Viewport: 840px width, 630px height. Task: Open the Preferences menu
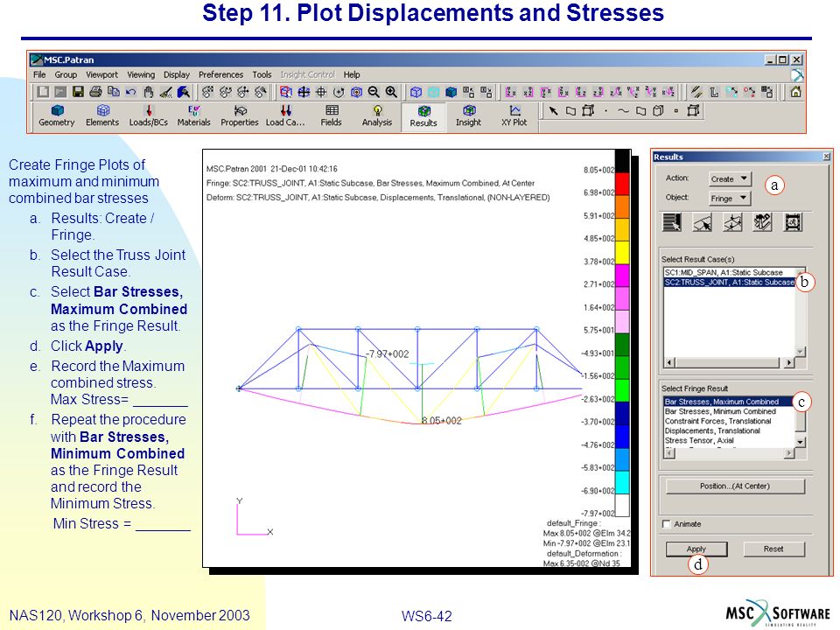(220, 74)
